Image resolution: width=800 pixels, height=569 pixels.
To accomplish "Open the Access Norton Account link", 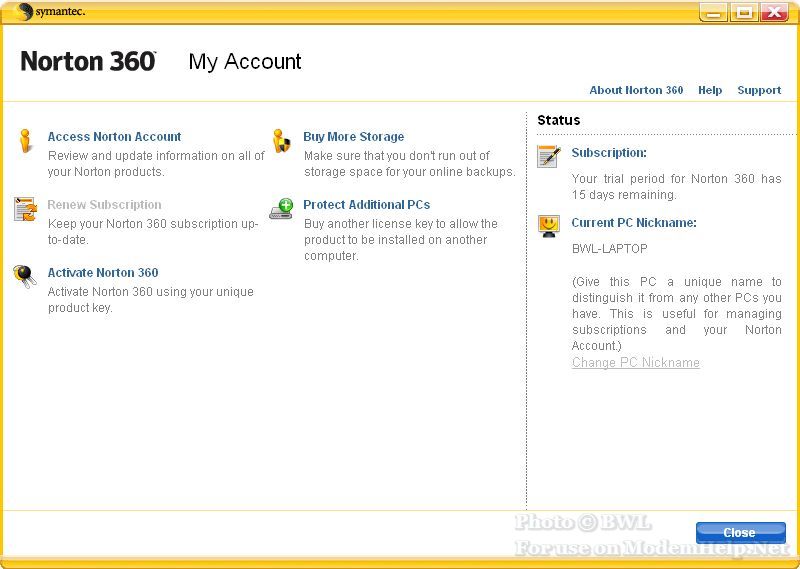I will (114, 137).
